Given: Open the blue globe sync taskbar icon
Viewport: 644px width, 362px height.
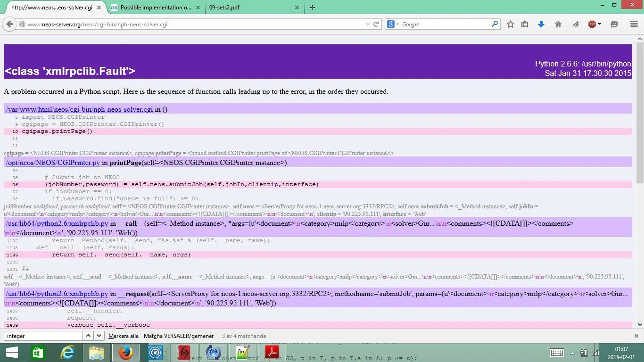Looking at the screenshot, I should (214, 353).
